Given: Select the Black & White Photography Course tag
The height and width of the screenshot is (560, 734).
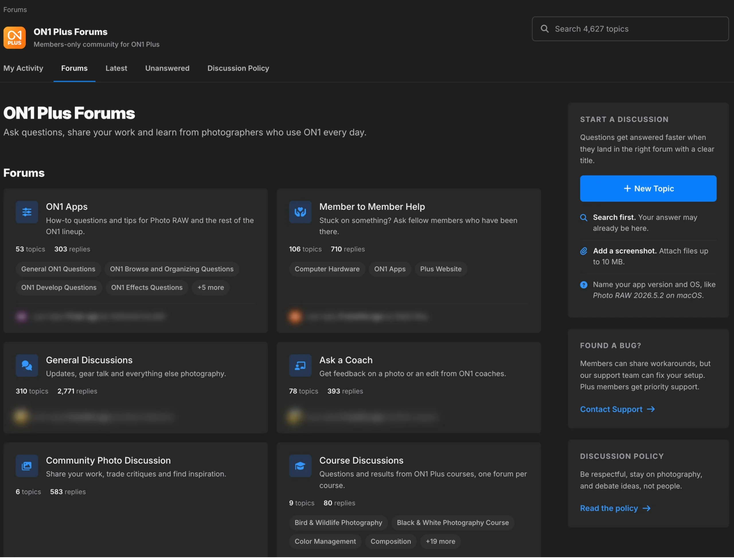Looking at the screenshot, I should (453, 523).
